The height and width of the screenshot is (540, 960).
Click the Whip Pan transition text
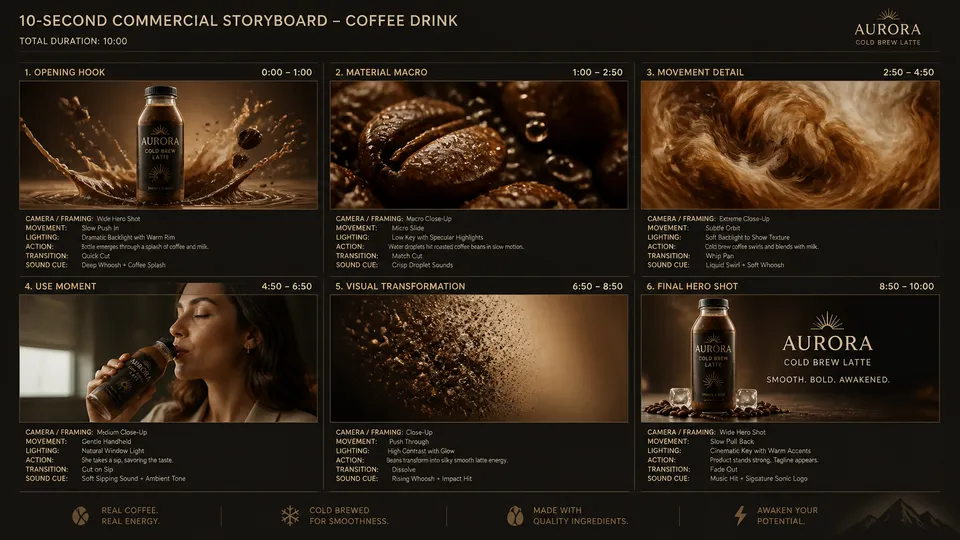pyautogui.click(x=719, y=256)
